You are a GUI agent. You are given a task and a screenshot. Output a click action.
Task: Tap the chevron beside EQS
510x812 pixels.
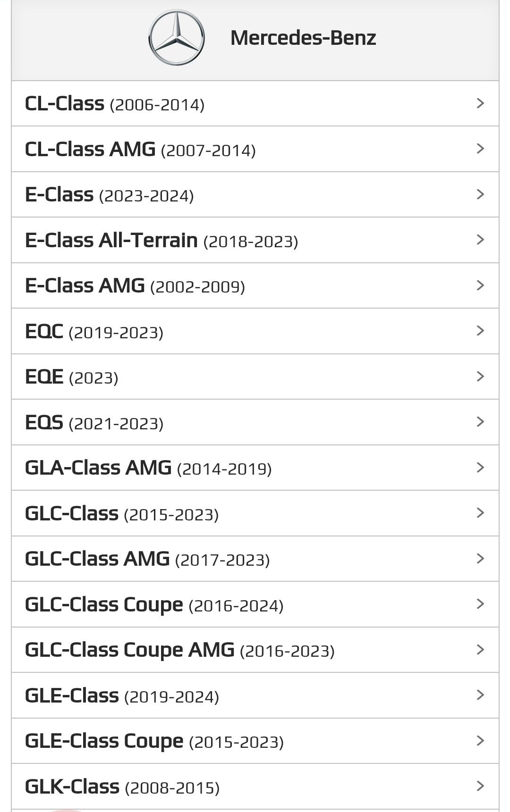(x=480, y=422)
